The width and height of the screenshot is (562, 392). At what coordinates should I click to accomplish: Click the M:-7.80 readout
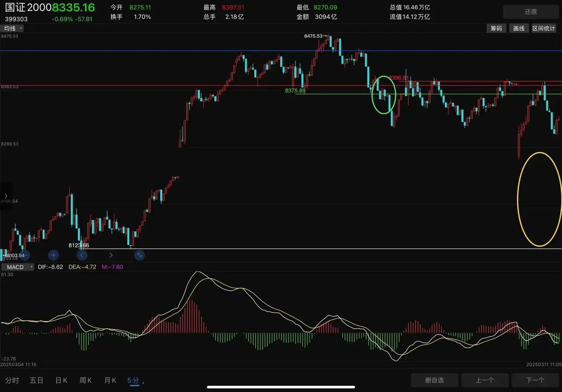112,267
